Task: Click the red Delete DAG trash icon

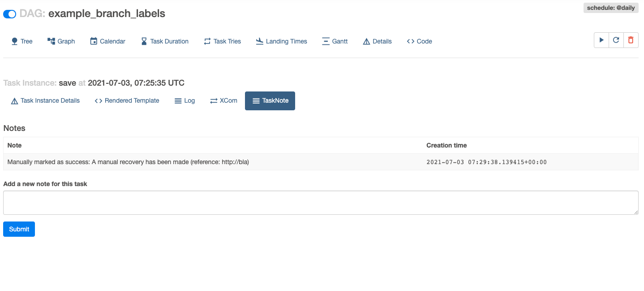Action: (x=631, y=40)
